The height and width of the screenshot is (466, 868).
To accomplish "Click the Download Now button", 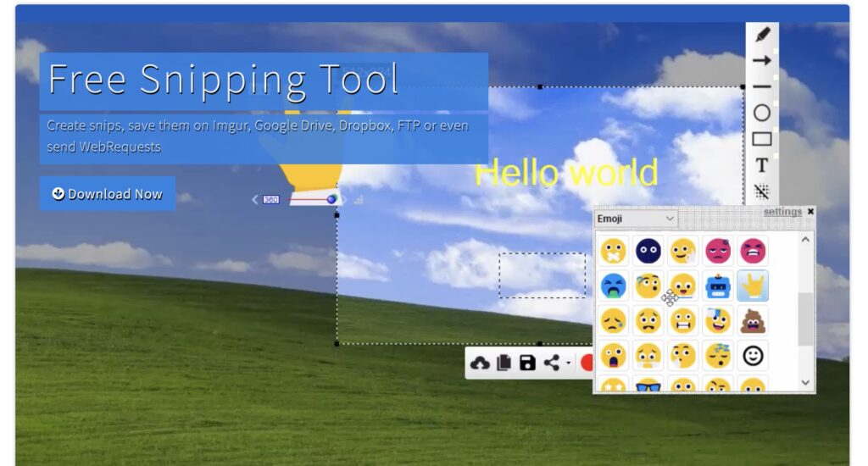I will (108, 194).
